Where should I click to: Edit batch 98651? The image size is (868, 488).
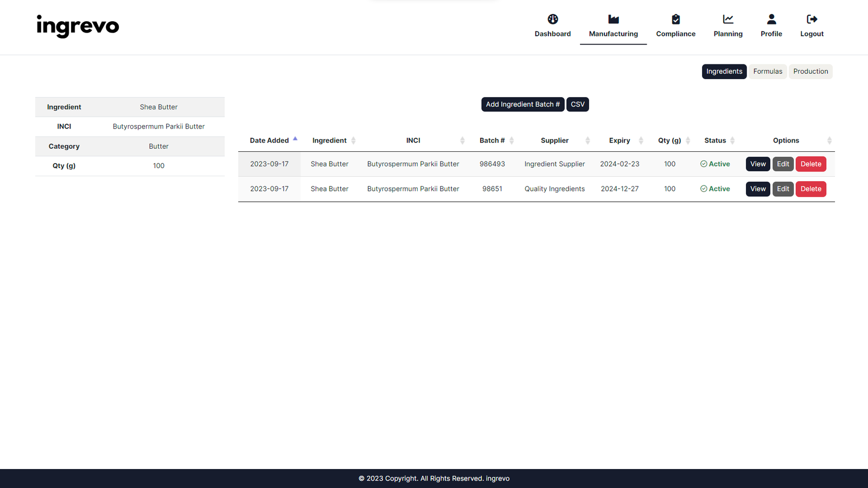783,189
